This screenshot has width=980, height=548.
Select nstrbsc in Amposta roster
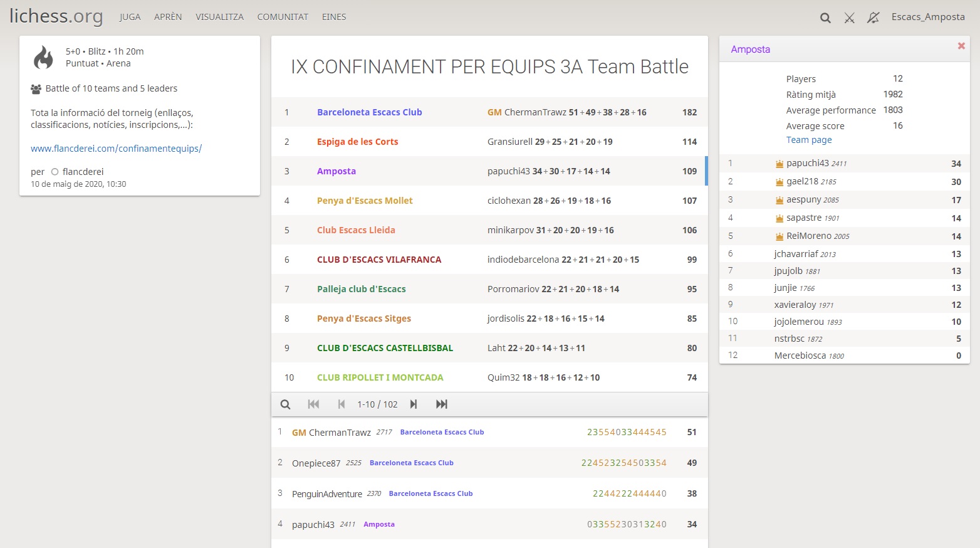pos(844,339)
